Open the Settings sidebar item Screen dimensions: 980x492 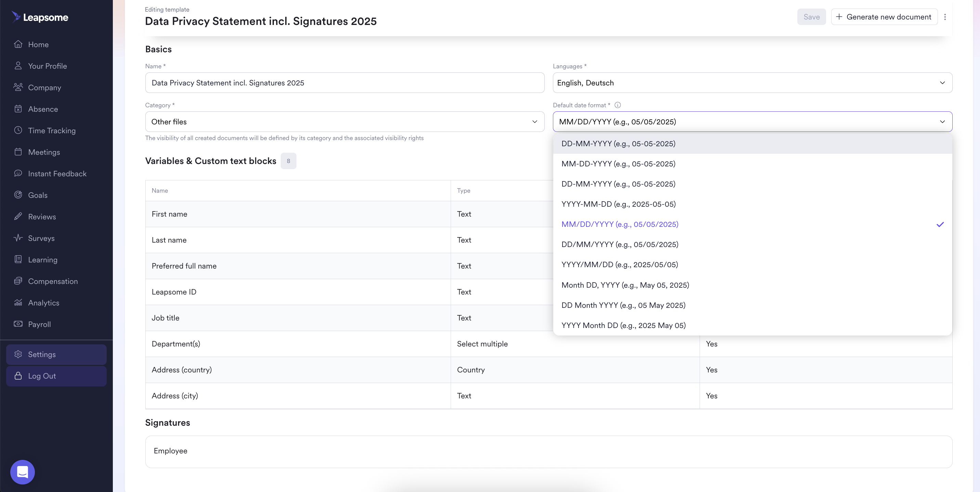point(42,354)
